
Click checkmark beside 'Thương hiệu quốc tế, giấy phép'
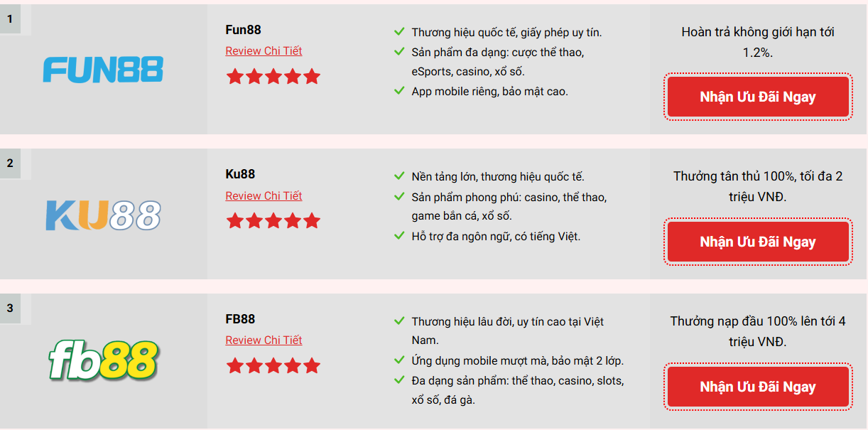(399, 32)
